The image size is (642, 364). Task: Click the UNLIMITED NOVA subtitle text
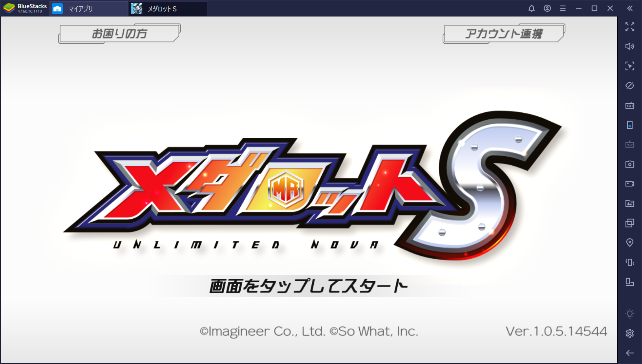tap(246, 245)
